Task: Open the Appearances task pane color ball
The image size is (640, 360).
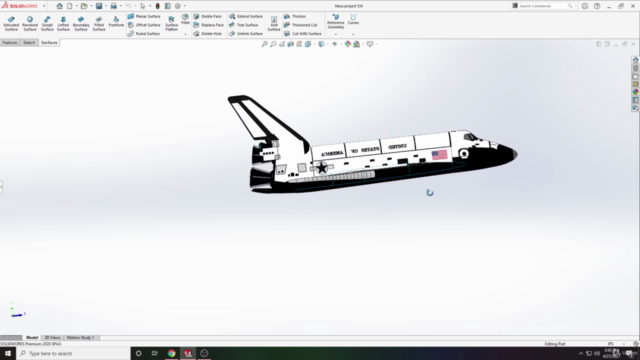Action: (x=636, y=92)
